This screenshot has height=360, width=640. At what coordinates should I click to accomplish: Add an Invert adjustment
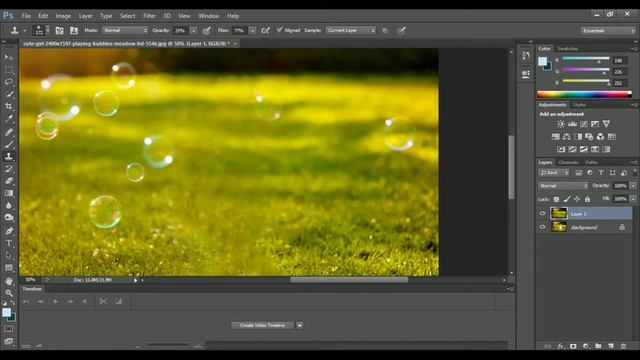tap(562, 149)
